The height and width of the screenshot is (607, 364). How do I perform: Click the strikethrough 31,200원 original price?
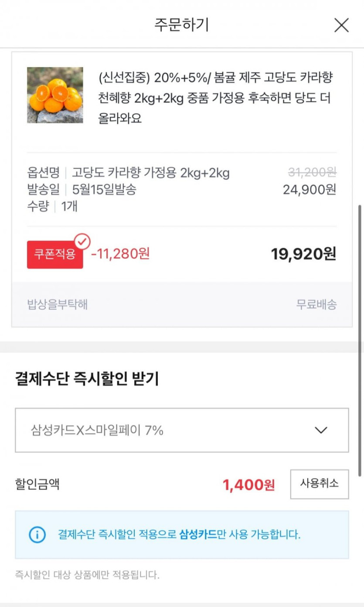click(312, 173)
